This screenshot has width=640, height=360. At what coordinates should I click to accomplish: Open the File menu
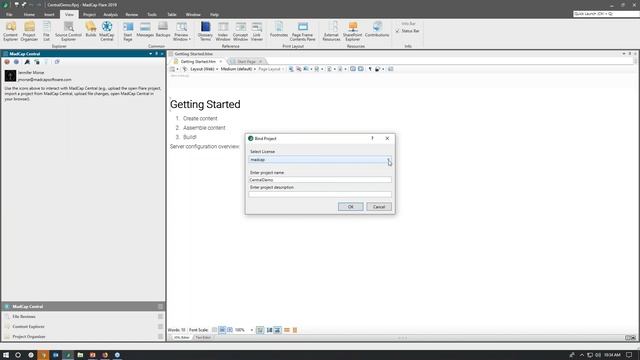(9, 14)
